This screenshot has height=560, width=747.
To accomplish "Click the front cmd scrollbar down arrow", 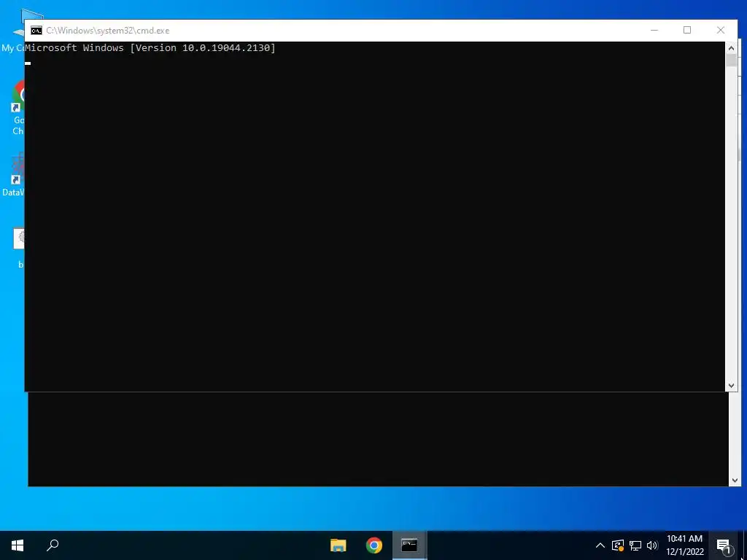I will point(731,386).
